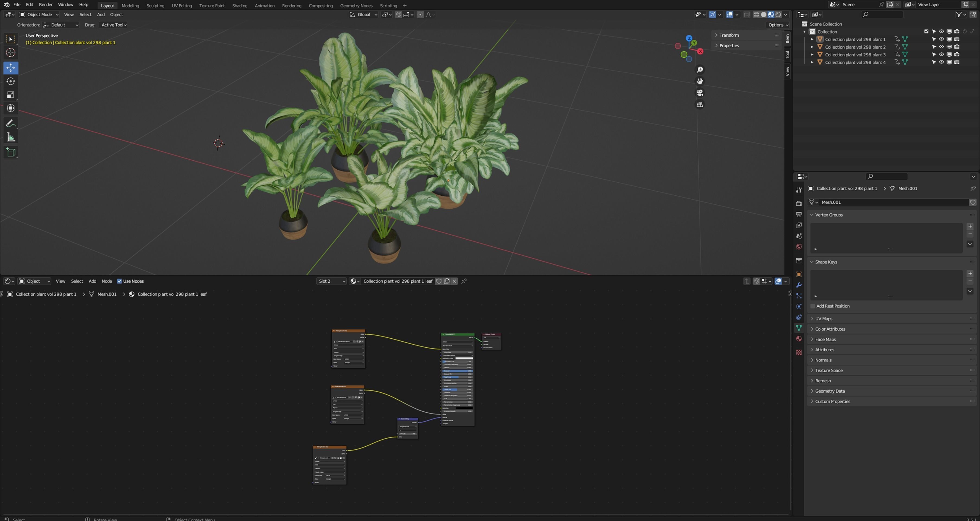Image resolution: width=980 pixels, height=521 pixels.
Task: Open the Drag Active Tool dropdown
Action: tap(113, 25)
